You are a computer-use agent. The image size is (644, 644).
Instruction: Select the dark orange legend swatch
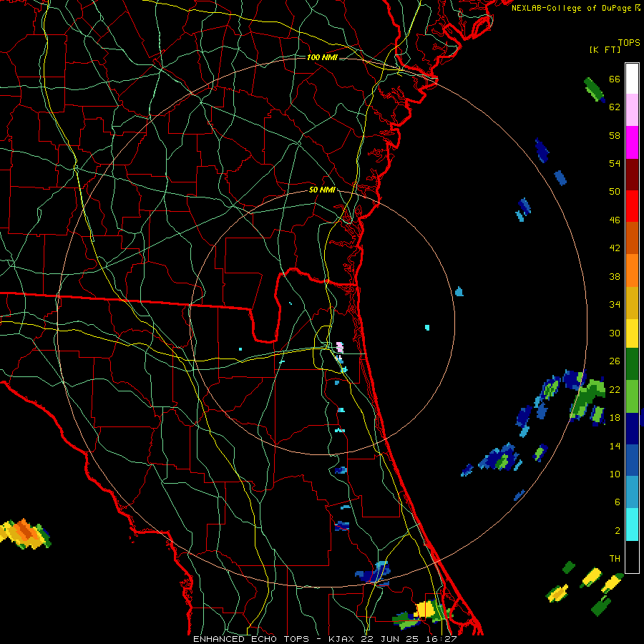632,238
